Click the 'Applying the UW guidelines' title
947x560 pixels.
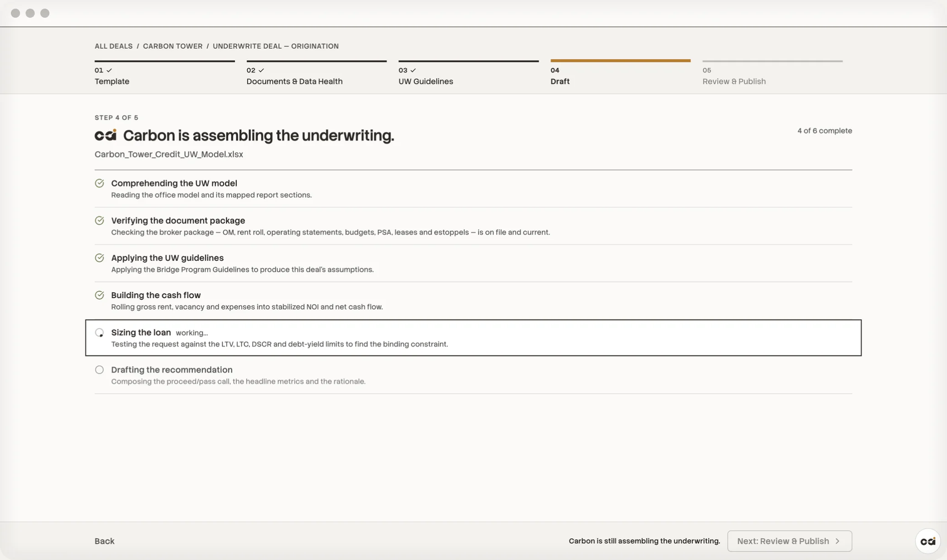coord(167,258)
